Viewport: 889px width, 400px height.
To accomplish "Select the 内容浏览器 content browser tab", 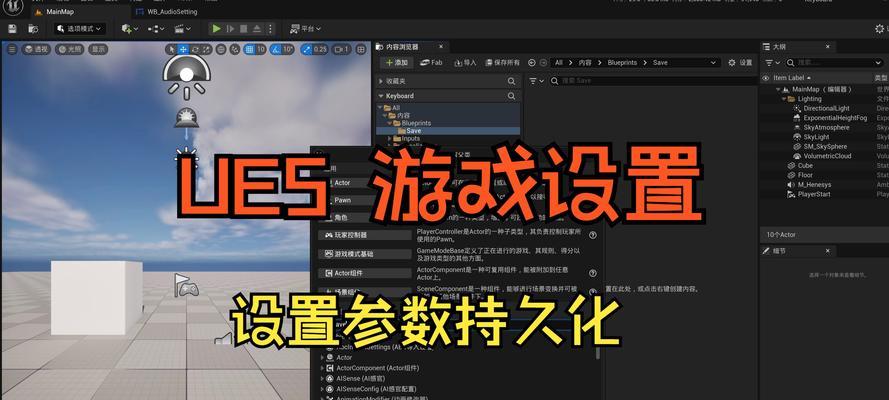I will coord(402,46).
